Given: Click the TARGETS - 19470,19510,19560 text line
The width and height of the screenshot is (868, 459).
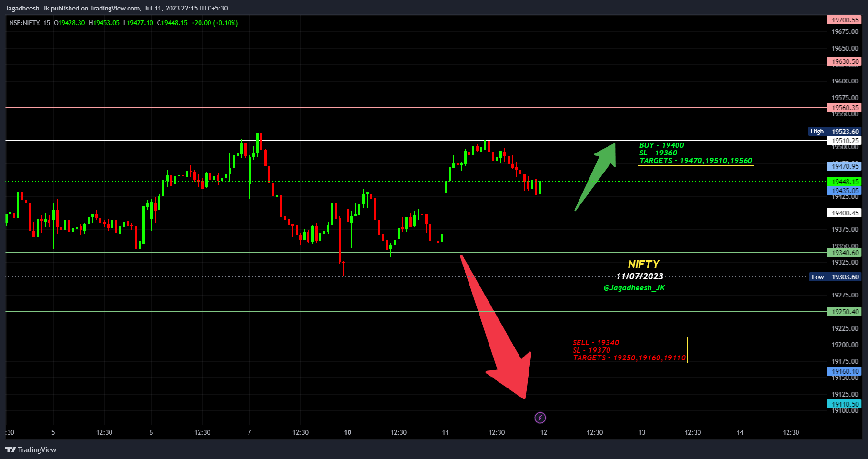Looking at the screenshot, I should (x=696, y=161).
